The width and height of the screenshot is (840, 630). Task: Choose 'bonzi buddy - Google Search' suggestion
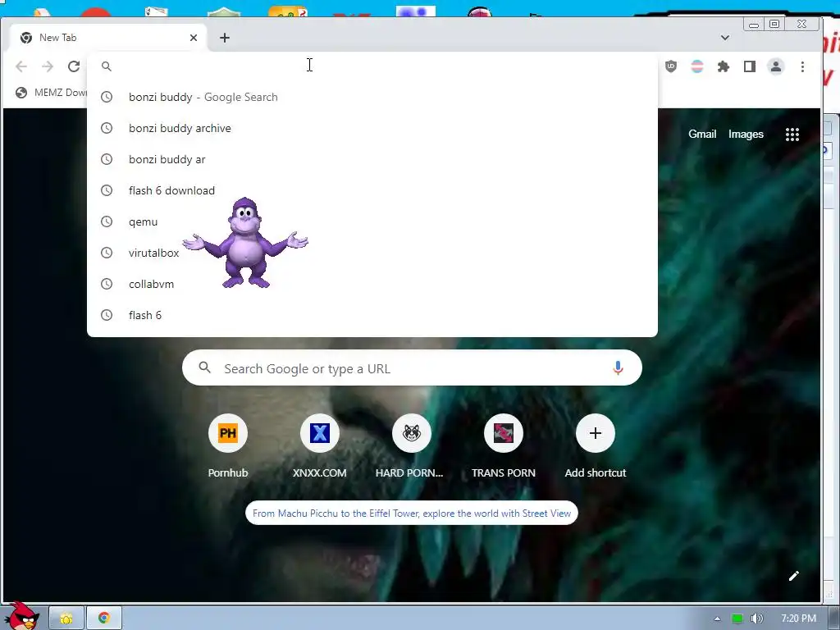tap(372, 97)
